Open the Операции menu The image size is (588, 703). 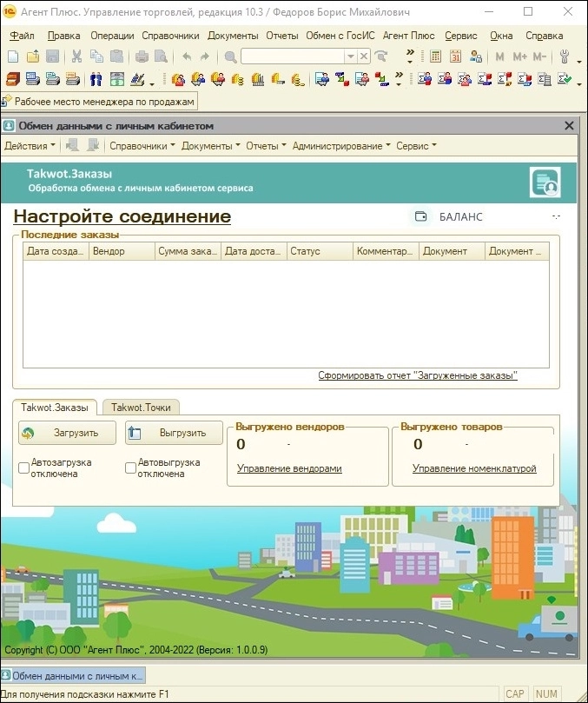[112, 36]
